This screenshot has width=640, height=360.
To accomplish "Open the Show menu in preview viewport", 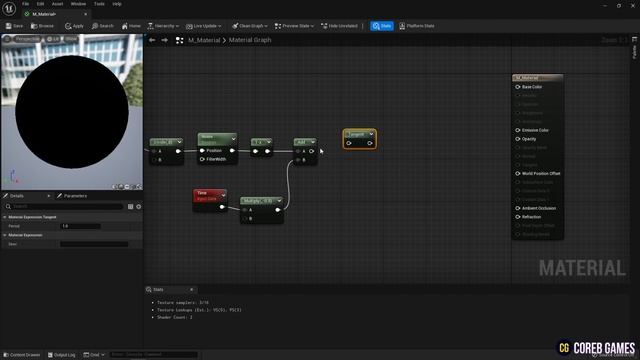I will [x=71, y=39].
